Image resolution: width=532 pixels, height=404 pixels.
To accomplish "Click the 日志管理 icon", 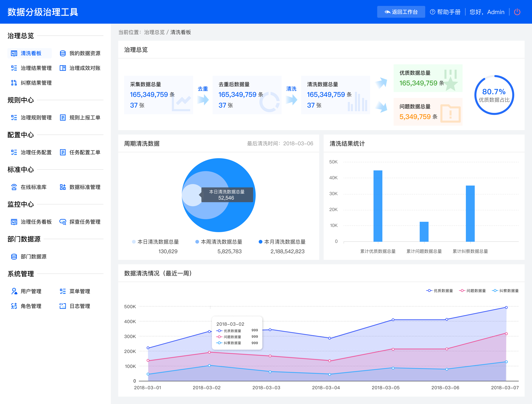I will point(63,306).
